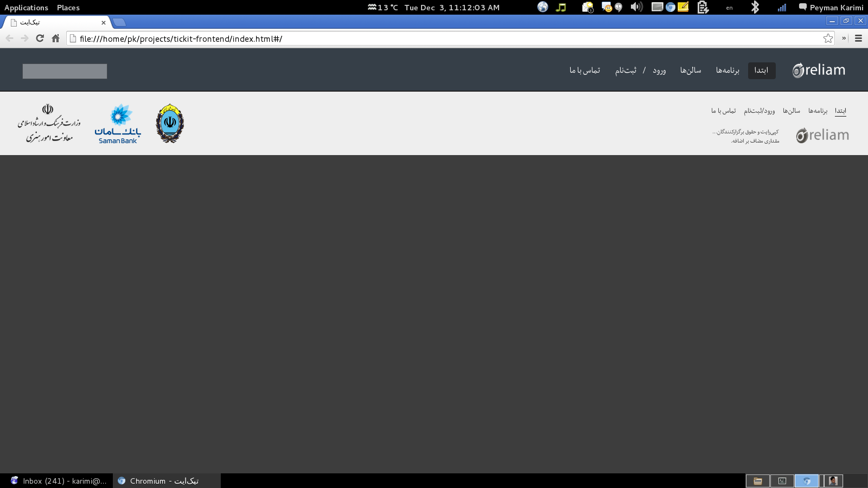Open the Applications menu

tap(26, 8)
